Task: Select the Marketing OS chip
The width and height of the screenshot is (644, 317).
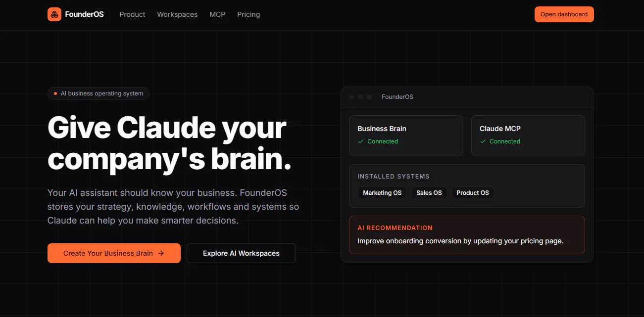Action: pos(382,193)
